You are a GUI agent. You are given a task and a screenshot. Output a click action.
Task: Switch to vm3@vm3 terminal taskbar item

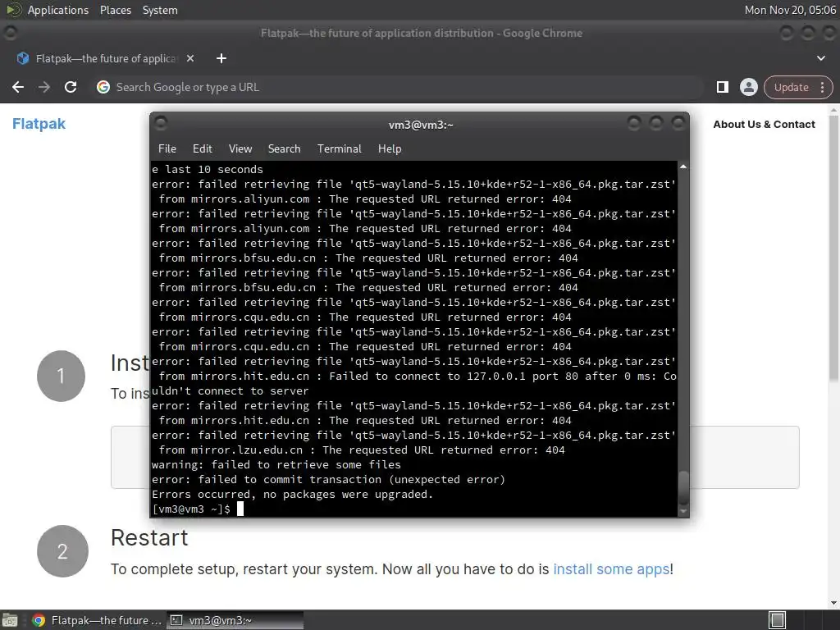pyautogui.click(x=235, y=620)
